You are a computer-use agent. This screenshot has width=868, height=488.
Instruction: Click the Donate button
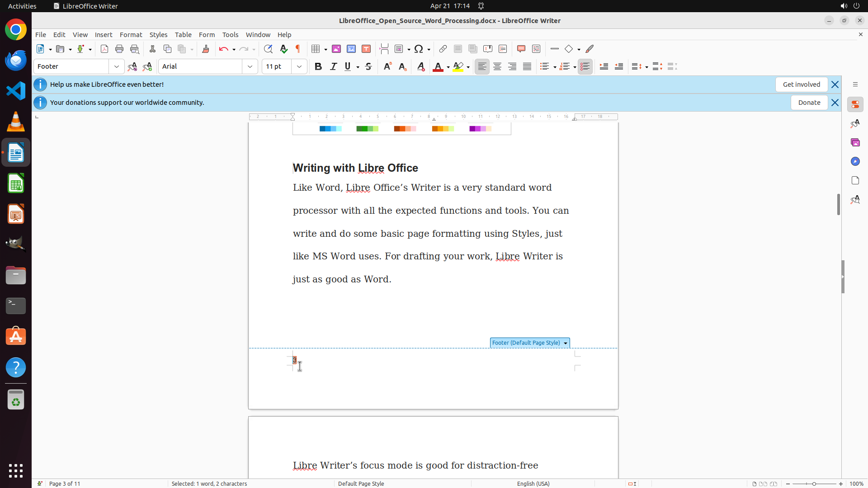(x=809, y=103)
